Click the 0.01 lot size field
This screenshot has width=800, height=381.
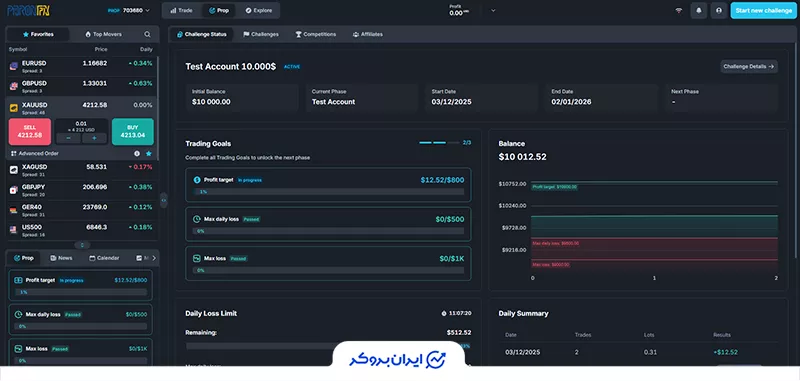point(81,123)
